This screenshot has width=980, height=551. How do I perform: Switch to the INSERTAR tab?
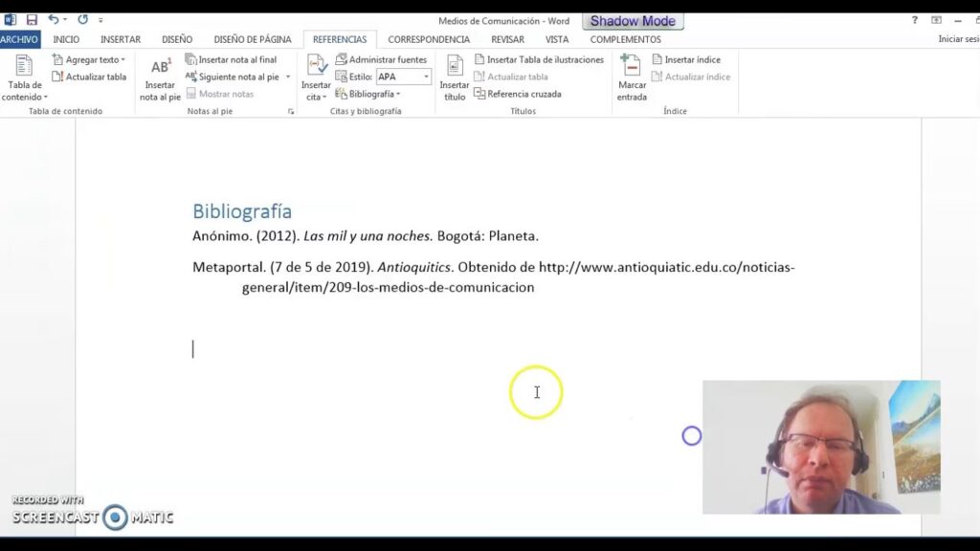121,39
